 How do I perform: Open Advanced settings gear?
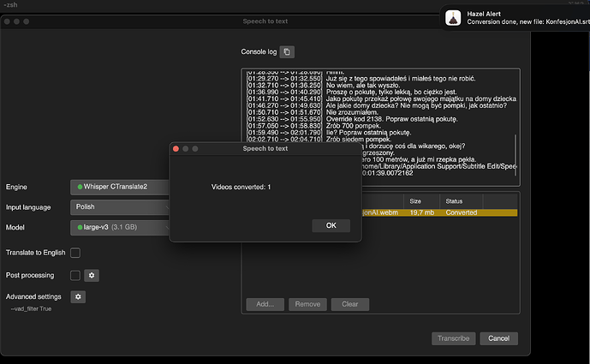78,297
